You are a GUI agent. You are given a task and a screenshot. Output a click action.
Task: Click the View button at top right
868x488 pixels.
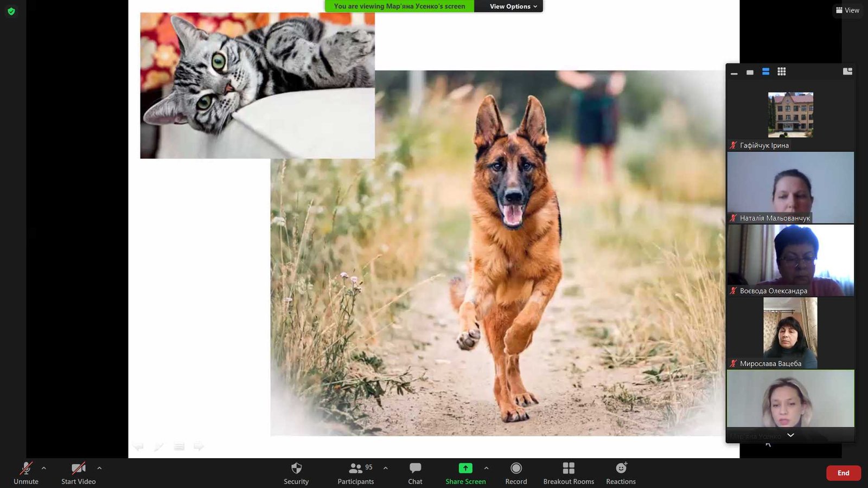pos(847,10)
